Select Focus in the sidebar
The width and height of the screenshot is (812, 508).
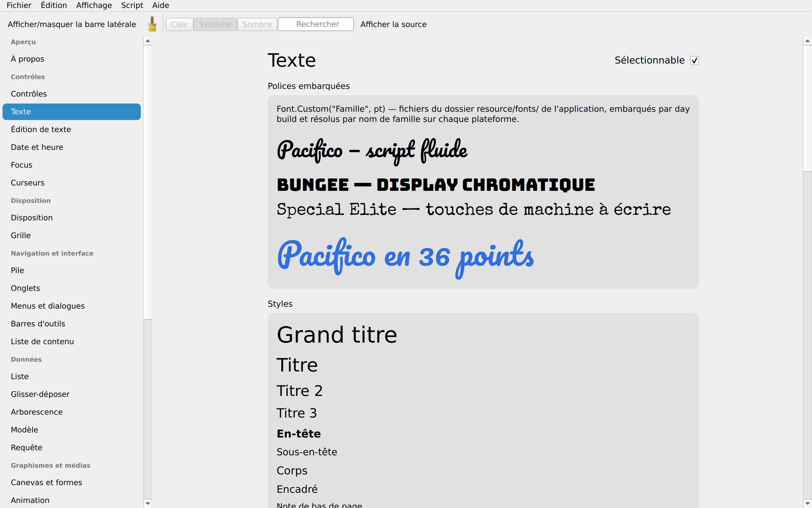[x=71, y=165]
